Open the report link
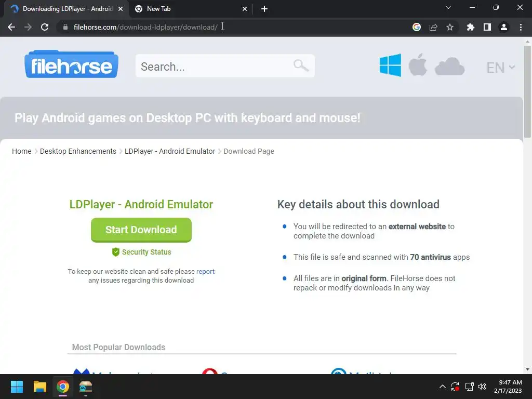This screenshot has width=532, height=399. coord(205,271)
